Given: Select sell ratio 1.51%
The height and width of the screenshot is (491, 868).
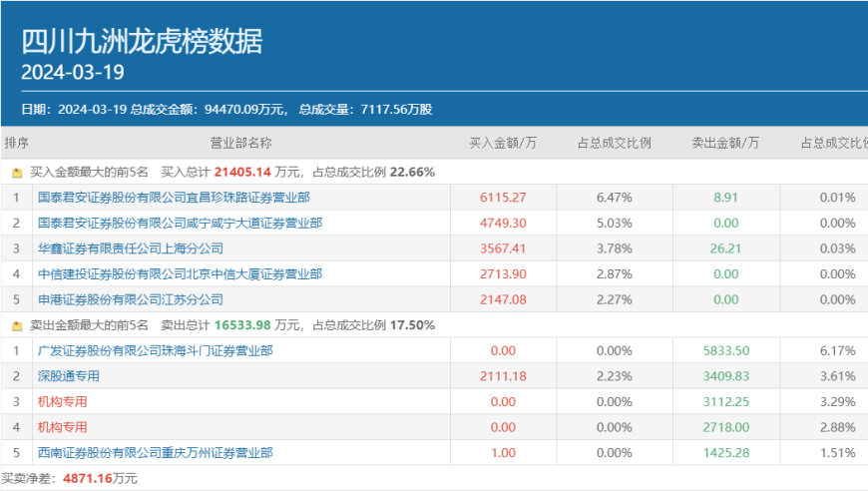Looking at the screenshot, I should tap(838, 453).
